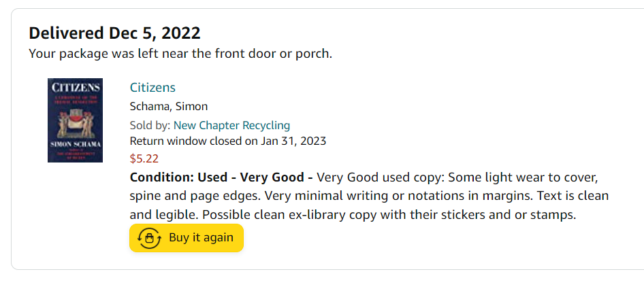Click the author name Schama, Simon
The width and height of the screenshot is (644, 291).
pyautogui.click(x=168, y=106)
